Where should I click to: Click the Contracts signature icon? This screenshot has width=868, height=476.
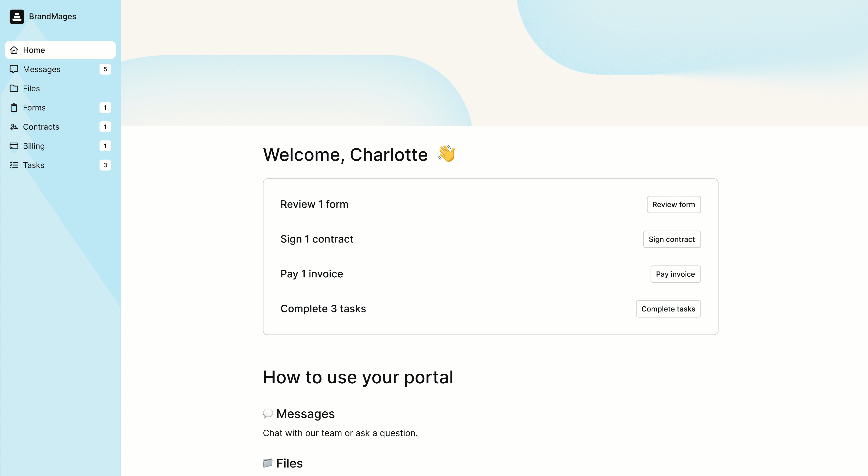click(14, 127)
